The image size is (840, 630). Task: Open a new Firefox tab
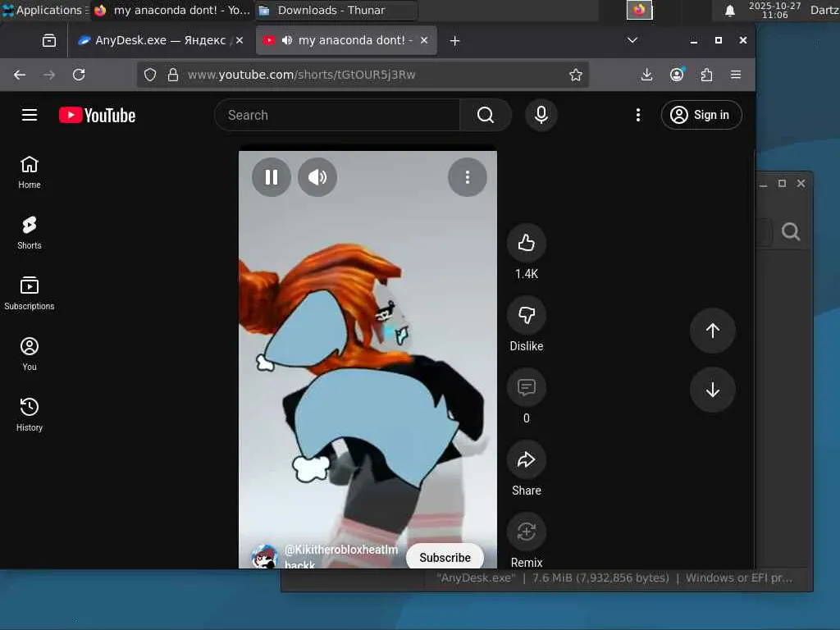point(454,41)
